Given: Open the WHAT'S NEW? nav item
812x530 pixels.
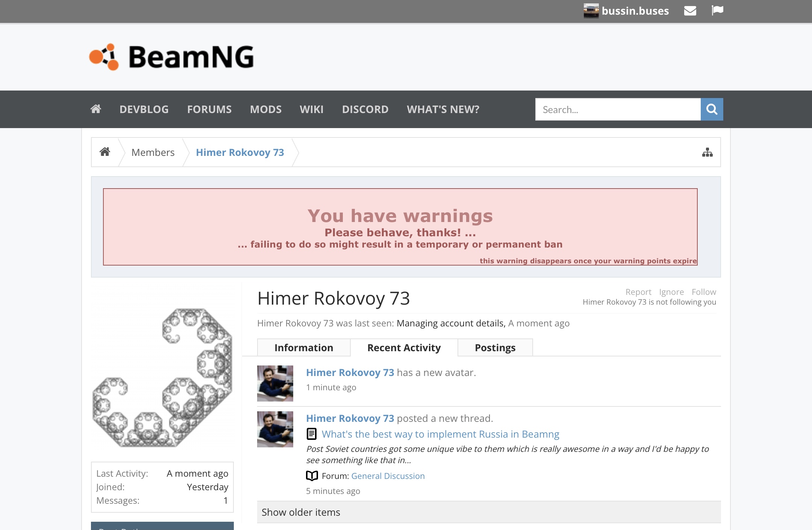Looking at the screenshot, I should tap(443, 109).
